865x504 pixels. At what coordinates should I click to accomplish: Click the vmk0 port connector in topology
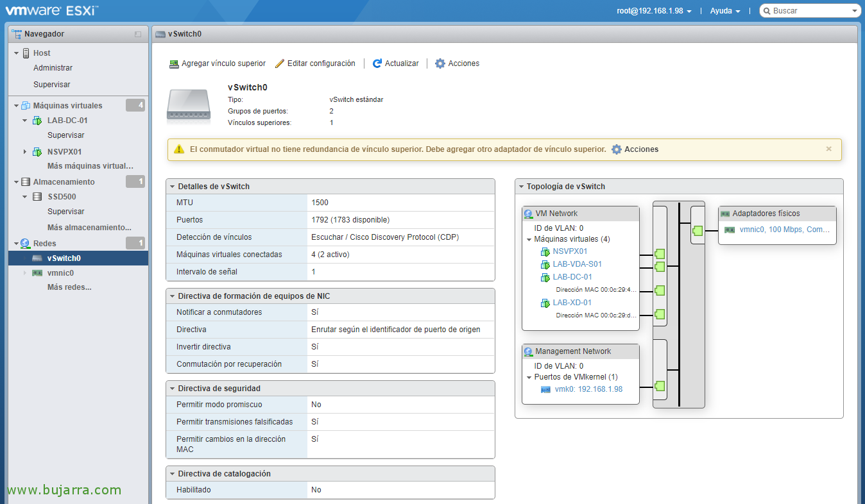coord(659,386)
